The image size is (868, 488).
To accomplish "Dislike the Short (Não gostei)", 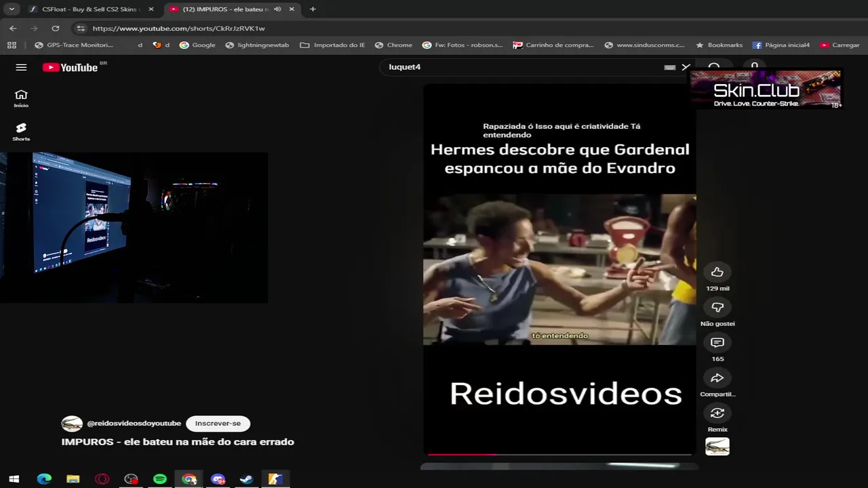I will 717,307.
